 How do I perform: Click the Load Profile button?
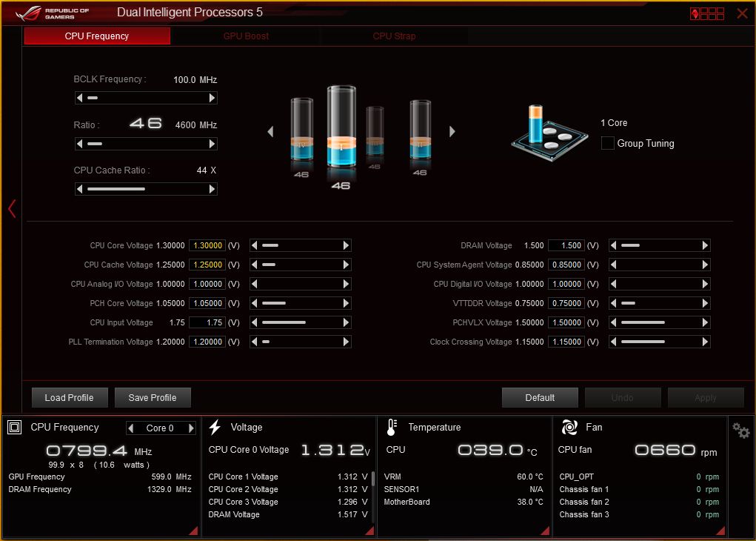[70, 398]
